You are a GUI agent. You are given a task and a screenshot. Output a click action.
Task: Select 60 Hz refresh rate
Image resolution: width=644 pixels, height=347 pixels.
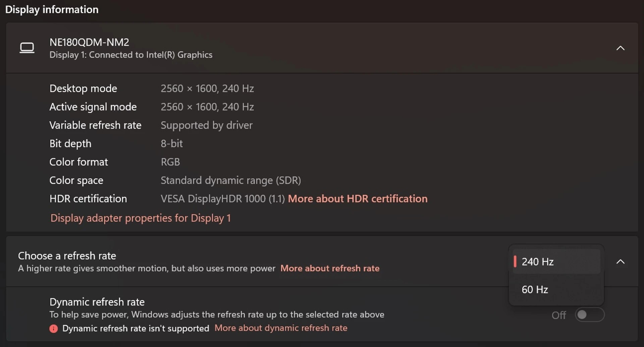tap(535, 289)
